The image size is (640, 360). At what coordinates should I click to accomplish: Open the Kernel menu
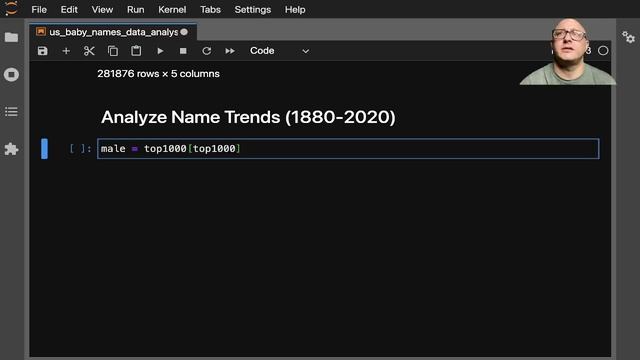click(x=172, y=9)
